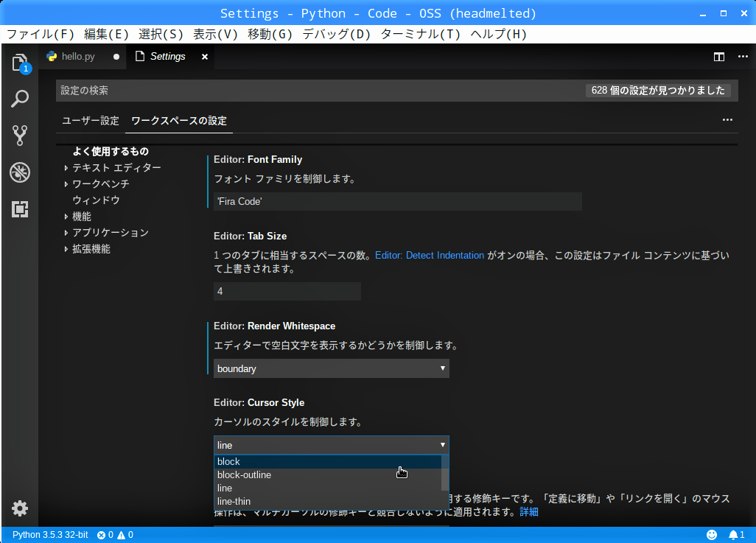Open settings more actions ellipsis beside tabs
This screenshot has width=756, height=543.
(x=727, y=119)
